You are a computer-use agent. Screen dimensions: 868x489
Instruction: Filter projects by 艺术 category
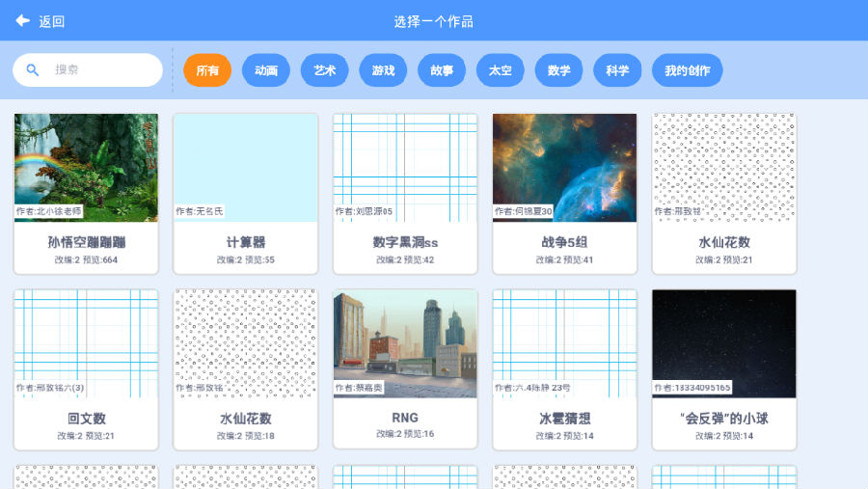pos(325,70)
